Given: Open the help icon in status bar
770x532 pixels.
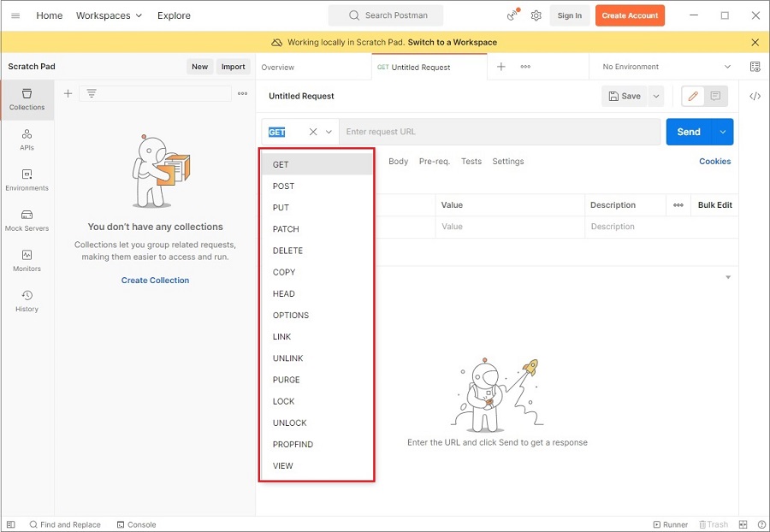Looking at the screenshot, I should click(761, 524).
